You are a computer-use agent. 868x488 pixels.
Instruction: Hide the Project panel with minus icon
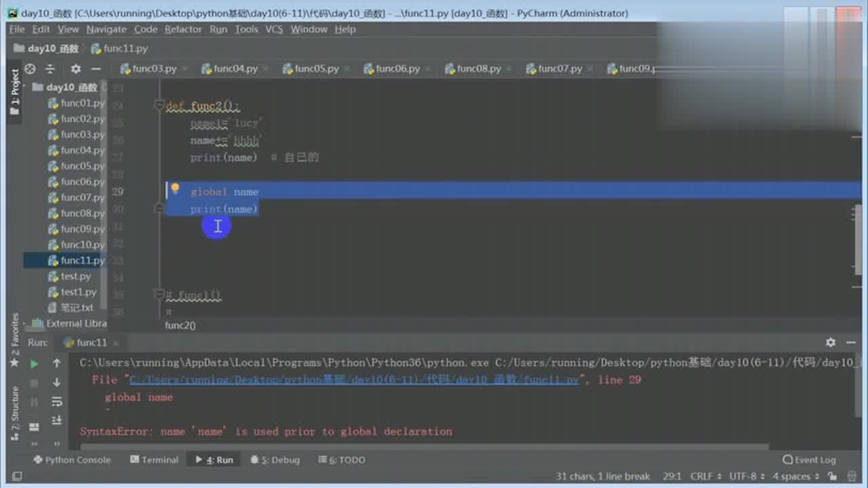[x=96, y=68]
